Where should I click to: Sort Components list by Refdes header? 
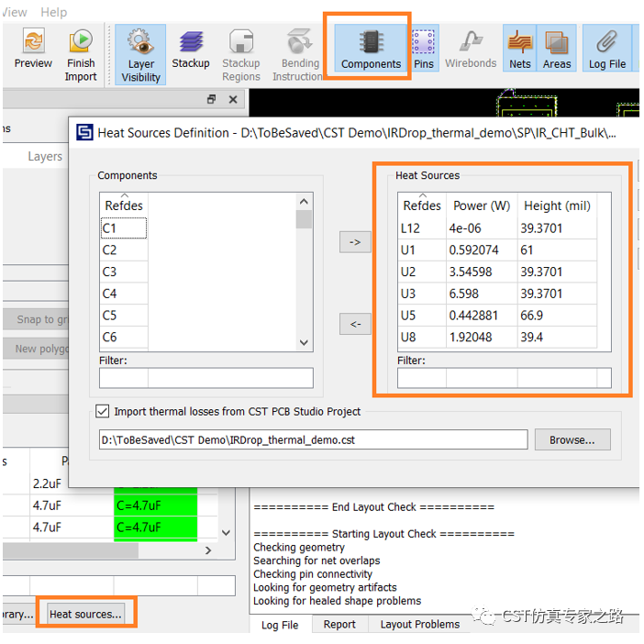(x=124, y=205)
